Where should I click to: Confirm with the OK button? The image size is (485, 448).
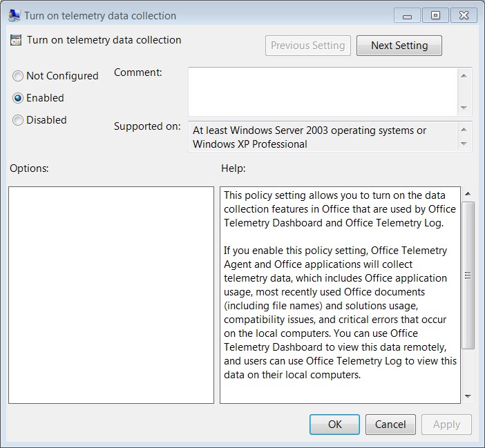[x=334, y=425]
